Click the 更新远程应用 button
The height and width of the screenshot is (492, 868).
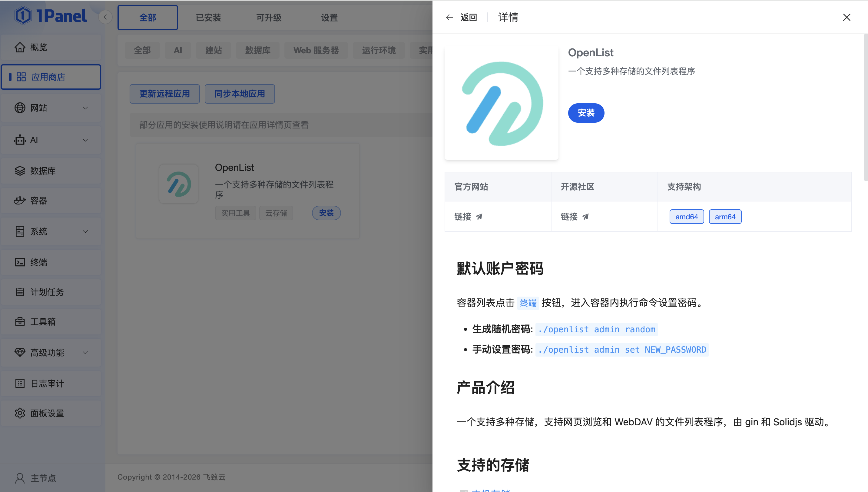click(x=164, y=94)
